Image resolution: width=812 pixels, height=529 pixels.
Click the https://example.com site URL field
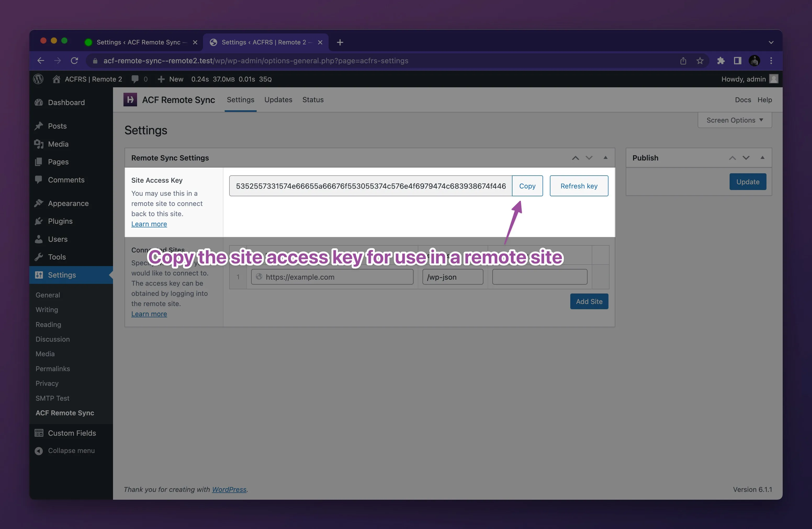pos(332,277)
